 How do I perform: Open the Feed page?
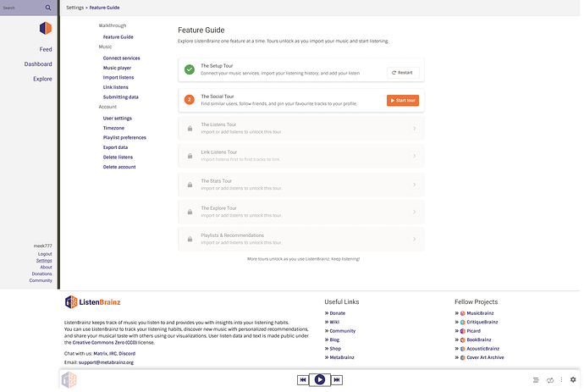pyautogui.click(x=46, y=49)
